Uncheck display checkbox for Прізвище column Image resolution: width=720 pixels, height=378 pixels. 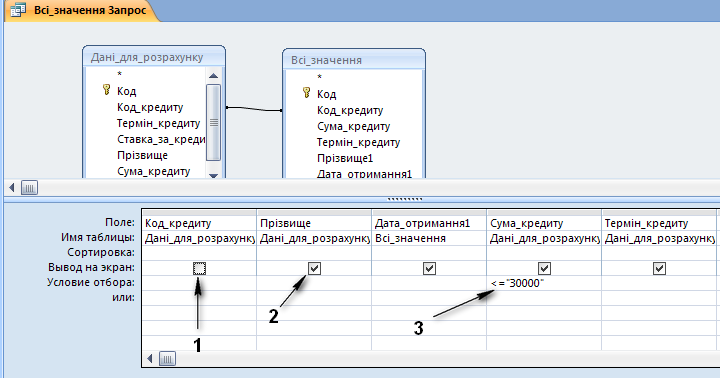pyautogui.click(x=314, y=268)
